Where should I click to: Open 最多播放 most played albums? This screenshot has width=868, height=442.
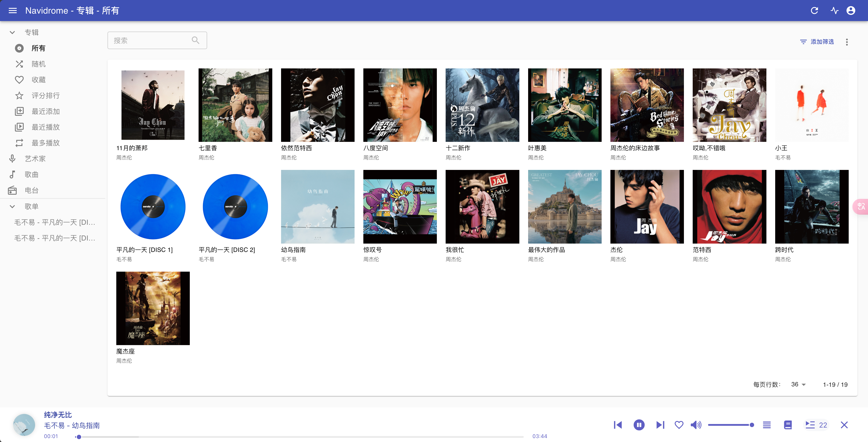click(53, 143)
